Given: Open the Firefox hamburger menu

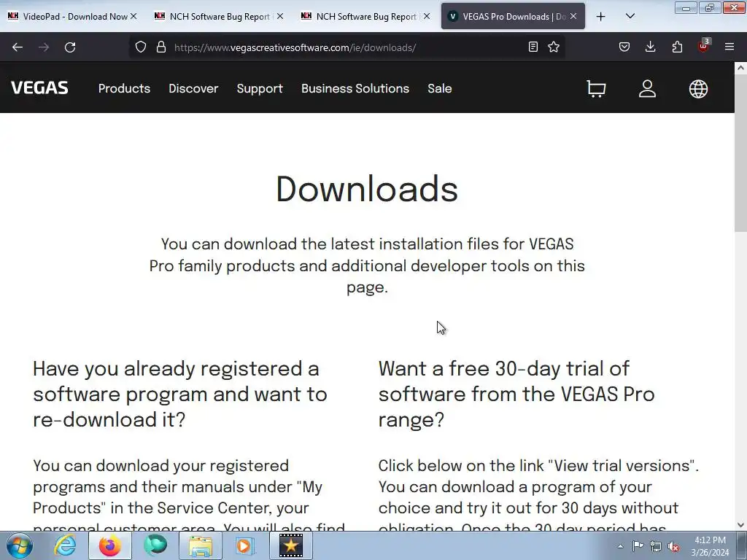Looking at the screenshot, I should 729,47.
